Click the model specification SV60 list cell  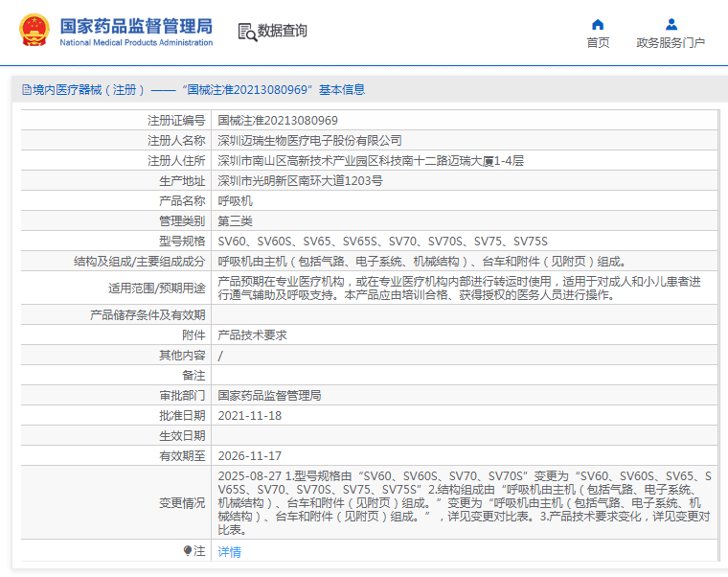point(382,242)
